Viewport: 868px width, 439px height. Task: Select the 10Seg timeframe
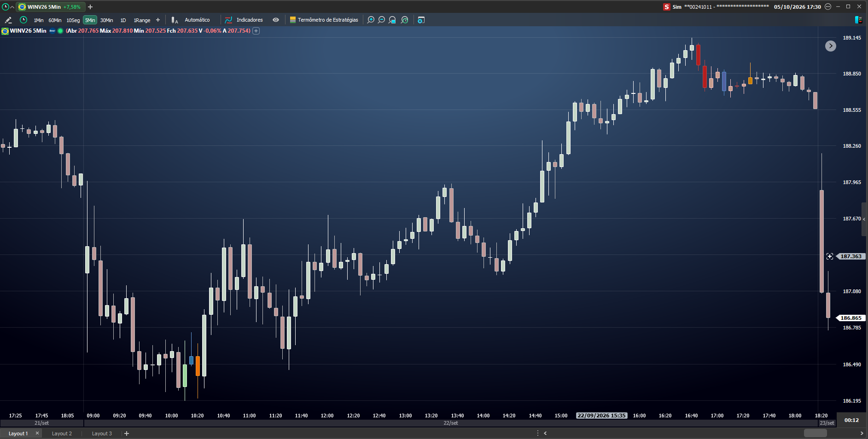tap(73, 20)
